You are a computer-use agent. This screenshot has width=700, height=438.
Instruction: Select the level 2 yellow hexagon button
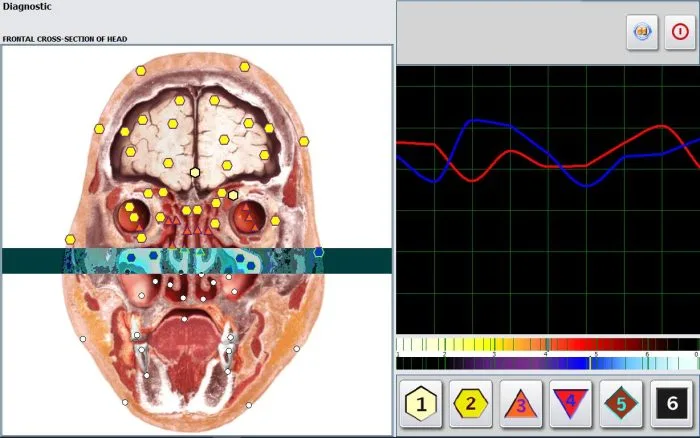tap(471, 405)
